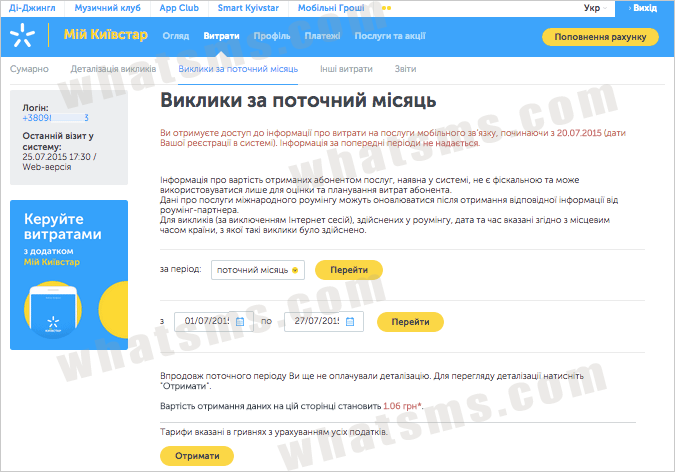Click the Вихід logout button
675x472 pixels.
pyautogui.click(x=644, y=8)
